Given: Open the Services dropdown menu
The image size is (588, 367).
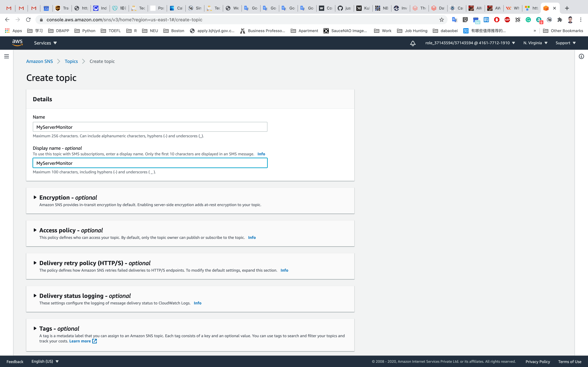Looking at the screenshot, I should coord(45,43).
